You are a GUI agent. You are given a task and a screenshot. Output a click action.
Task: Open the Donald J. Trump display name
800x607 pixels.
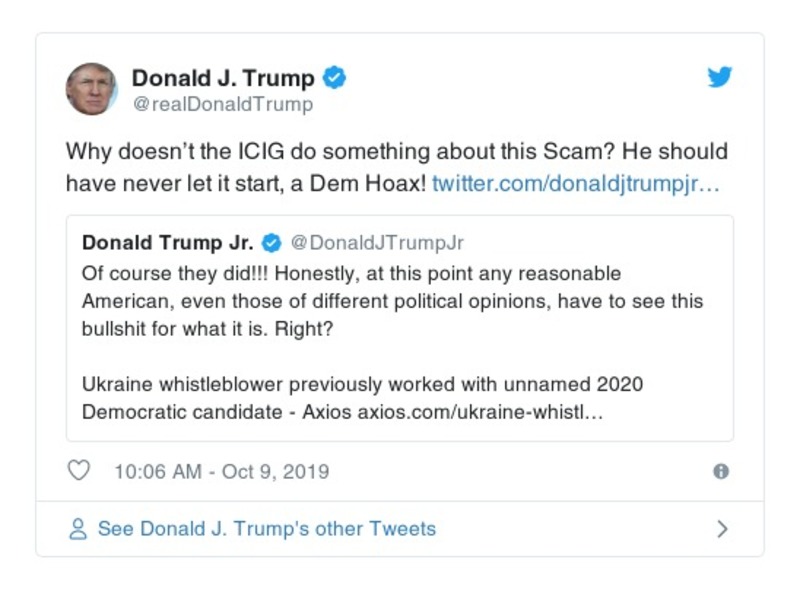[x=223, y=78]
